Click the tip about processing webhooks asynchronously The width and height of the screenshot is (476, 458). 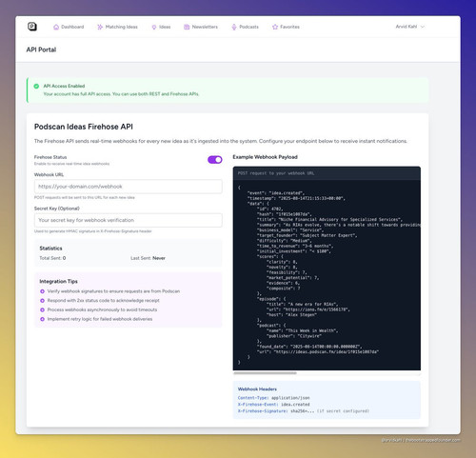click(x=102, y=309)
